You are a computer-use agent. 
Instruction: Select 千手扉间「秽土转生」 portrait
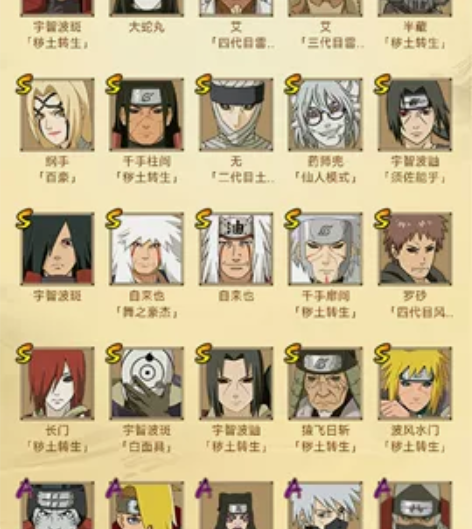pos(325,249)
